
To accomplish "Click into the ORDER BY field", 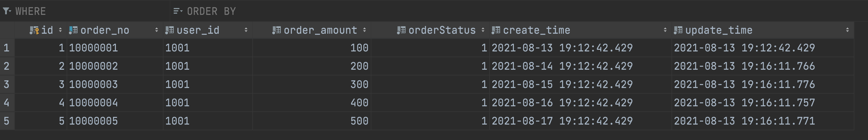I will pyautogui.click(x=519, y=11).
